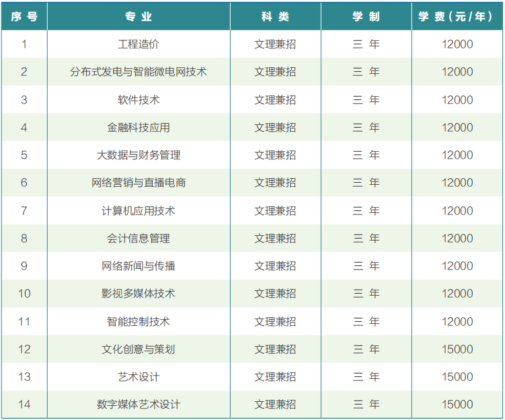Select the 网络新闻与传播 cell
The width and height of the screenshot is (505, 420).
coord(139,266)
